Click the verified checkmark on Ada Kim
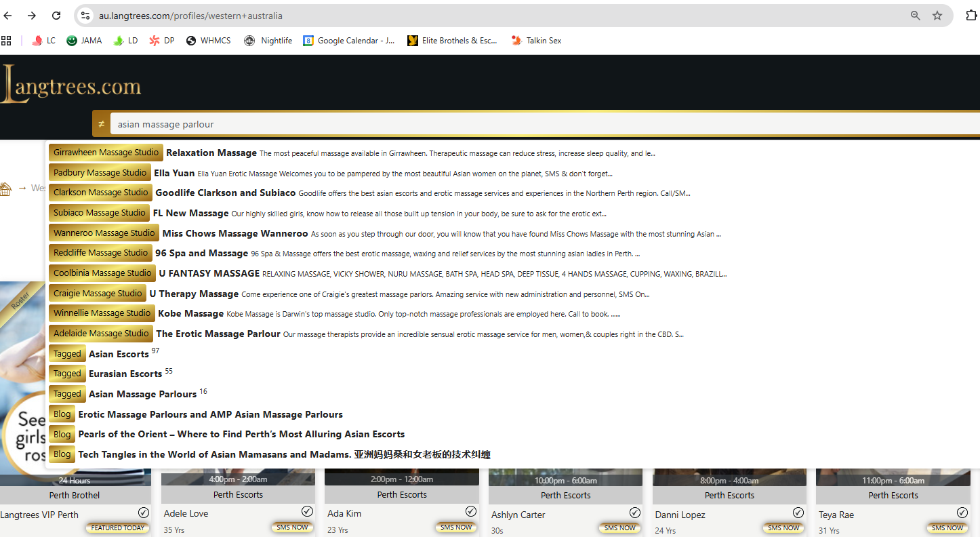Viewport: 980px width, 537px height. pos(471,511)
